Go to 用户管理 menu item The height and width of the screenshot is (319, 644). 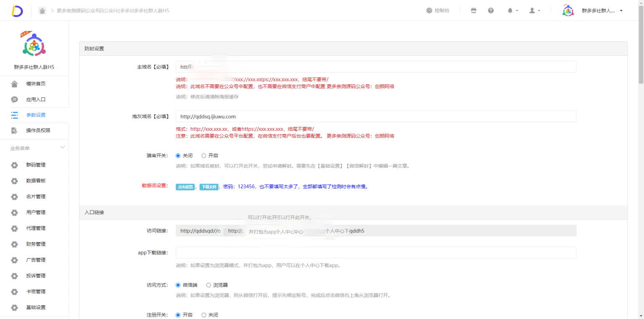coord(36,213)
